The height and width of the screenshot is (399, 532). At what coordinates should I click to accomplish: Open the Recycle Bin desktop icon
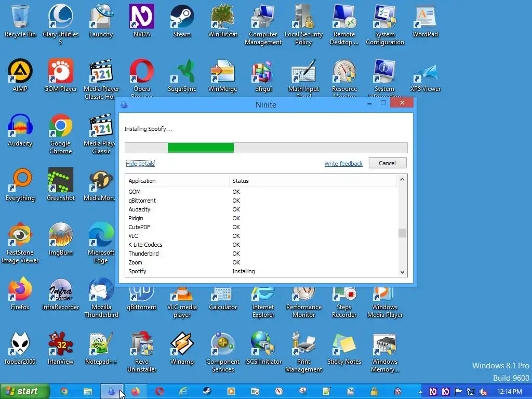click(x=20, y=20)
